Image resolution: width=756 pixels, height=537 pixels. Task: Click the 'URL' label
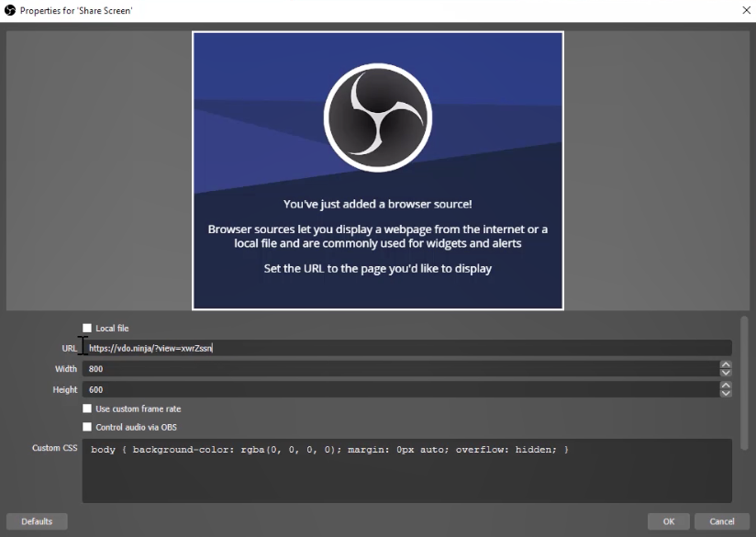coord(69,348)
